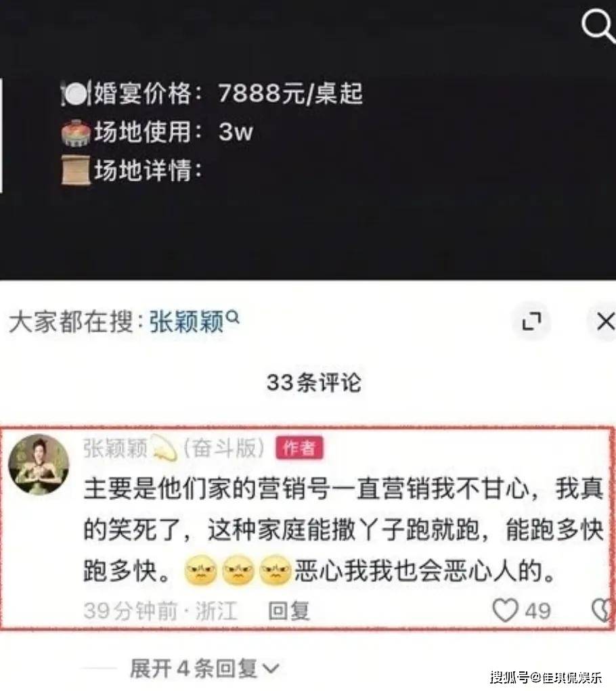The height and width of the screenshot is (691, 616).
Task: Click small magnifier beside 张颖颖 search term
Action: point(233,317)
